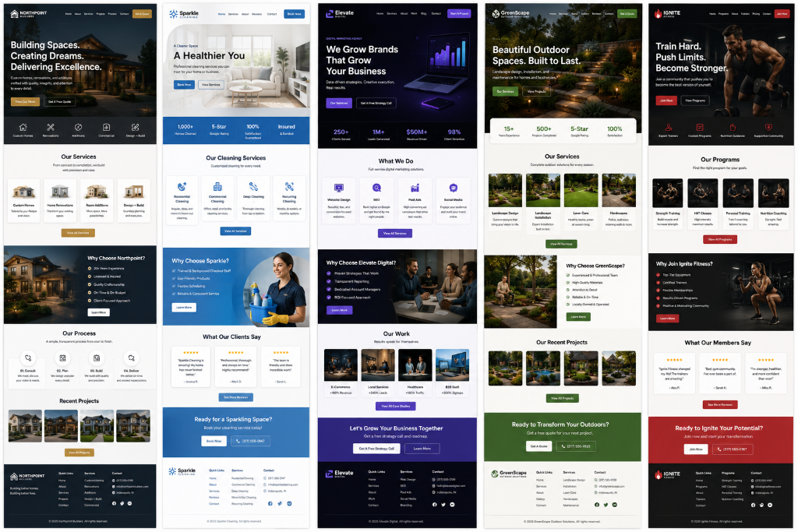Open Services in the Sparkle navigation bar
The image size is (798, 532).
coord(233,14)
